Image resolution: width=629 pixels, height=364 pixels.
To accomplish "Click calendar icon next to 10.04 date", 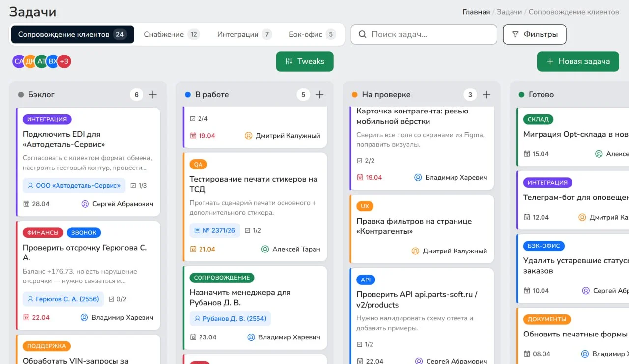I will coord(527,291).
